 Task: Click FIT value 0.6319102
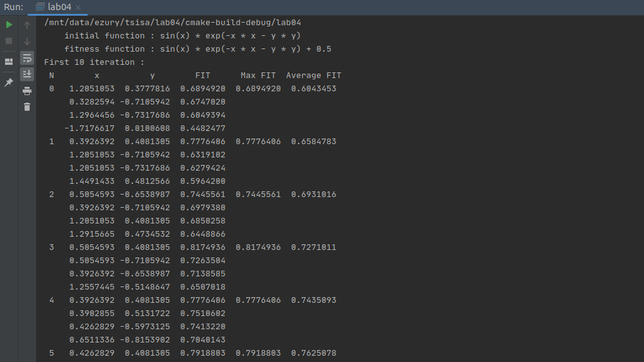(202, 155)
